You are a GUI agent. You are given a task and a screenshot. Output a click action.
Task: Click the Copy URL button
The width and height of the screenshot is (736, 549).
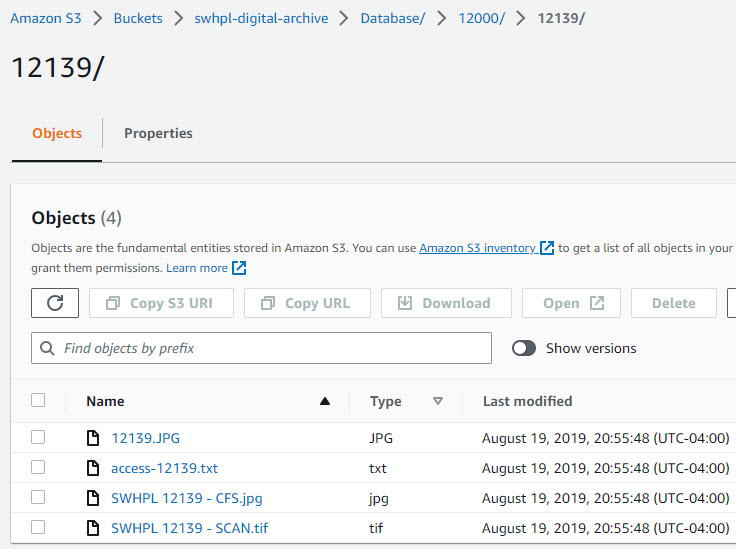point(307,303)
